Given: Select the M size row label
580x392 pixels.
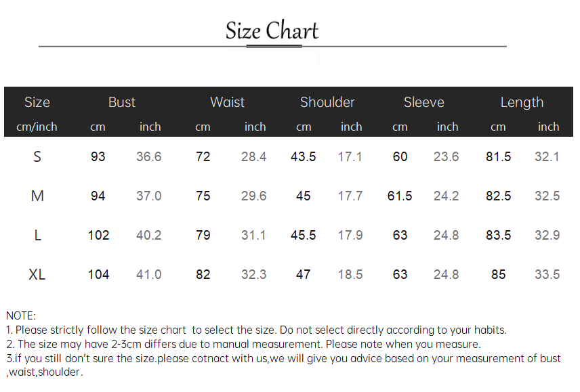Looking at the screenshot, I should coord(37,196).
